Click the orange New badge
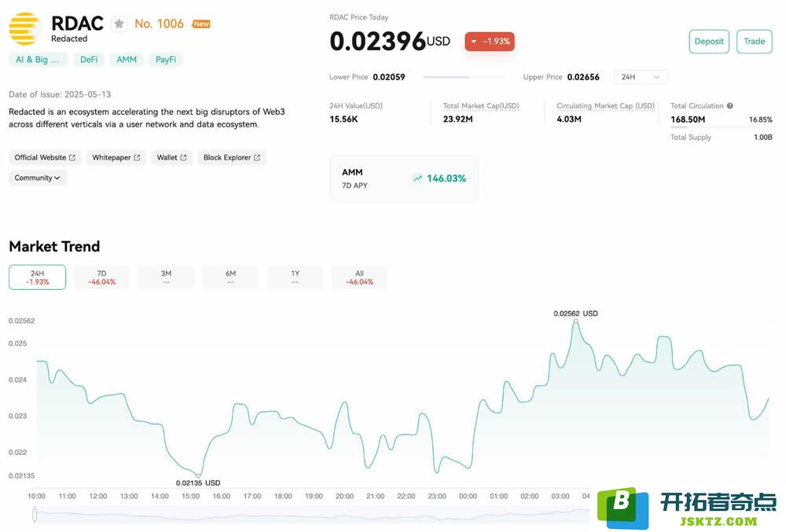The width and height of the screenshot is (786, 532). coord(201,24)
